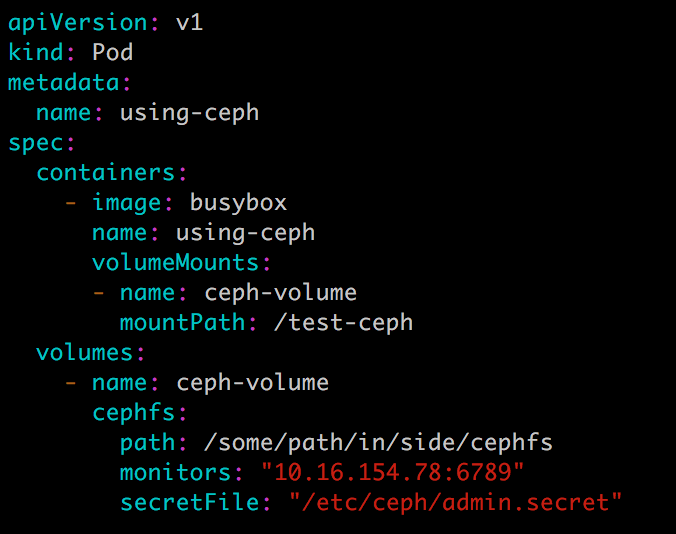Click the volumes key
The width and height of the screenshot is (676, 534).
tap(84, 353)
